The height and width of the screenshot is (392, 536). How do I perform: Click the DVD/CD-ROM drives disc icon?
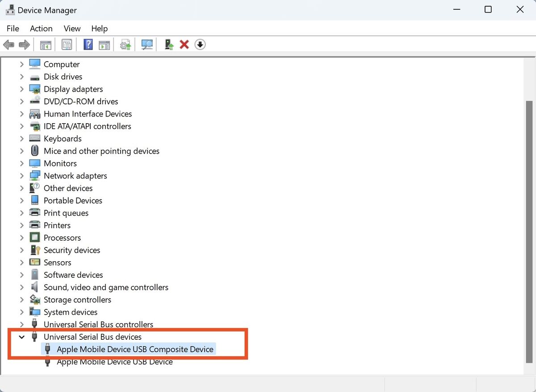(34, 101)
